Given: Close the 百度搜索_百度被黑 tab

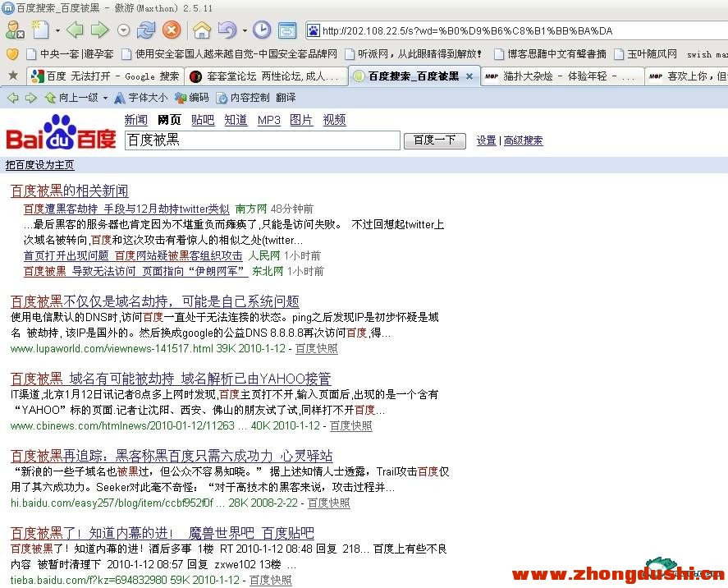Looking at the screenshot, I should (x=469, y=76).
